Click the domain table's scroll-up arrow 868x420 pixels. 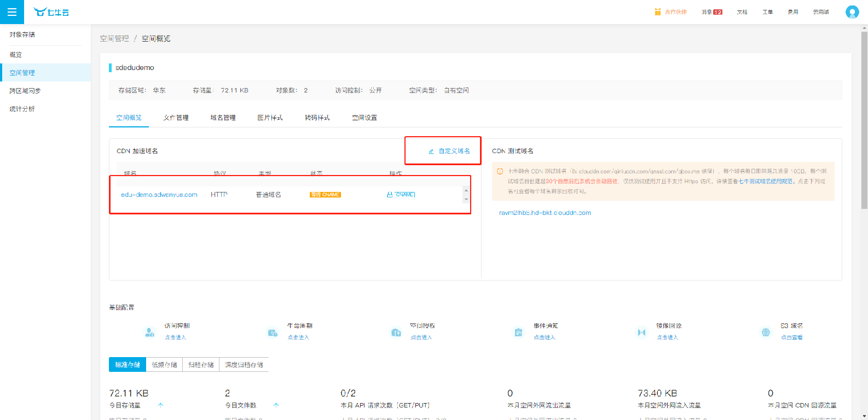tap(466, 190)
